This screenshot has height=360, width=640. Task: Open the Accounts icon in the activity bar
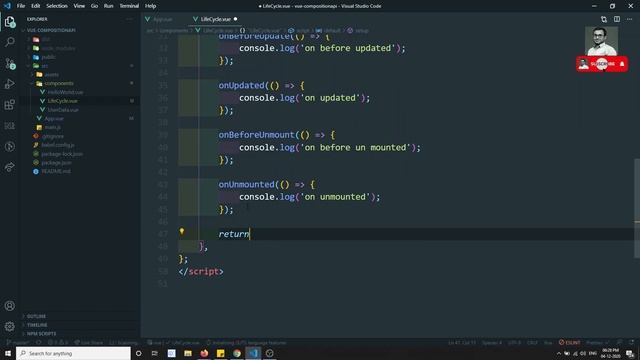(x=10, y=306)
